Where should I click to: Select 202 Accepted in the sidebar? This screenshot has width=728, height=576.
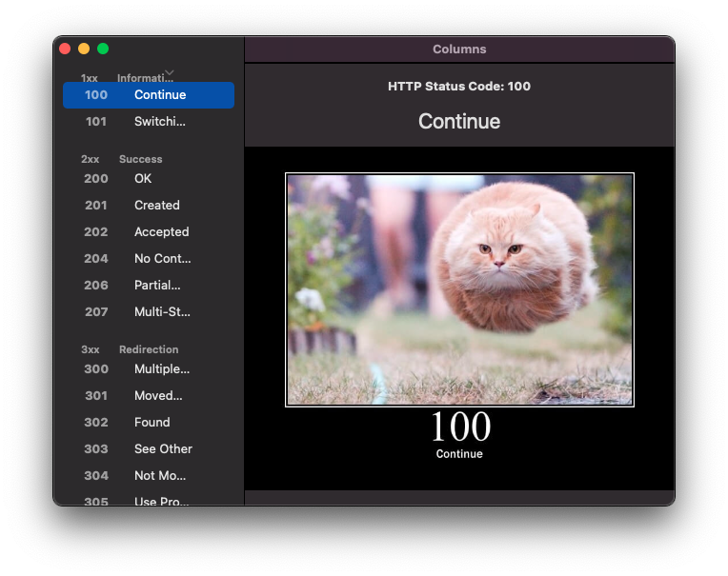(x=149, y=232)
